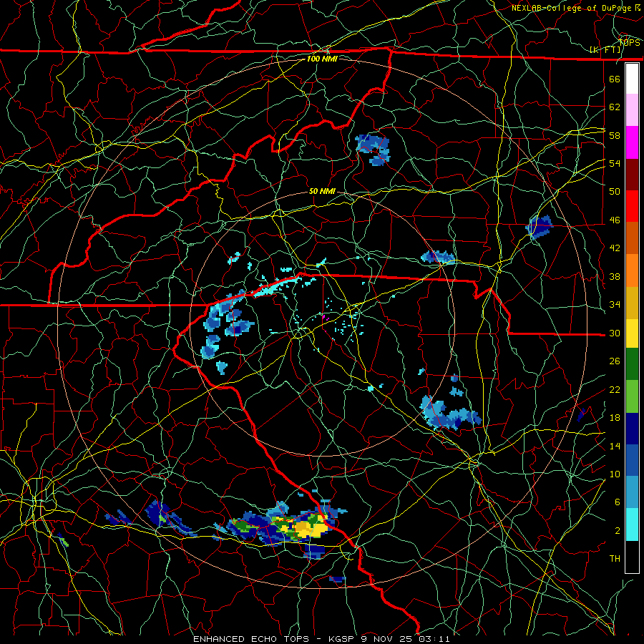The width and height of the screenshot is (644, 644).
Task: Click the medium blue legend band
Action: (x=632, y=460)
